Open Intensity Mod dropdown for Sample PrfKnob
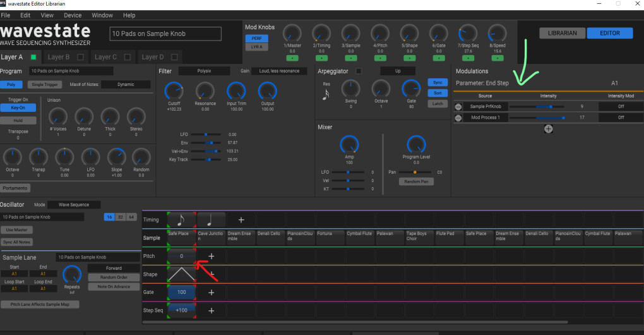The width and height of the screenshot is (644, 335). pyautogui.click(x=621, y=106)
